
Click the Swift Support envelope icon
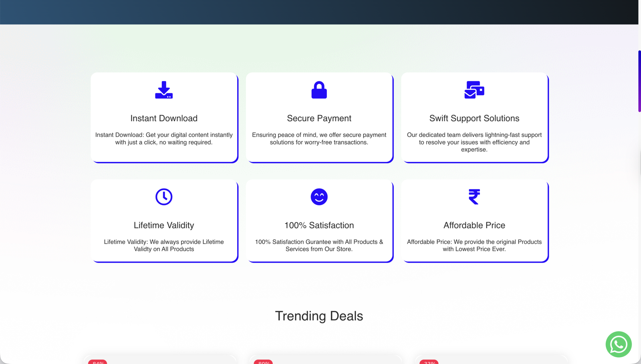point(474,90)
